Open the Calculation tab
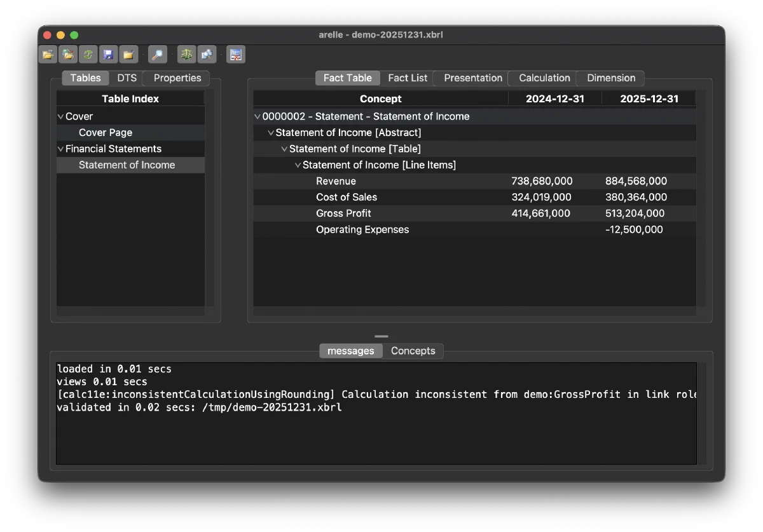This screenshot has width=763, height=532. [x=544, y=78]
